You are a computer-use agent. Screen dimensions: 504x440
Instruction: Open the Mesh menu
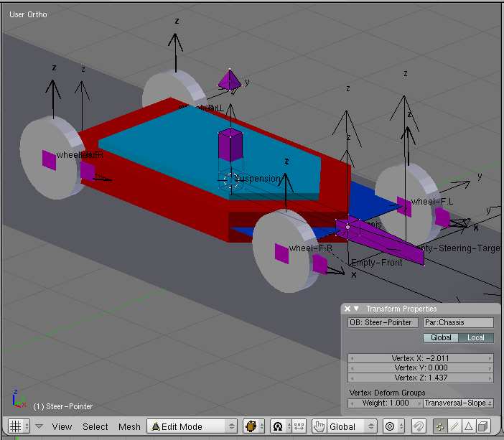tap(129, 426)
